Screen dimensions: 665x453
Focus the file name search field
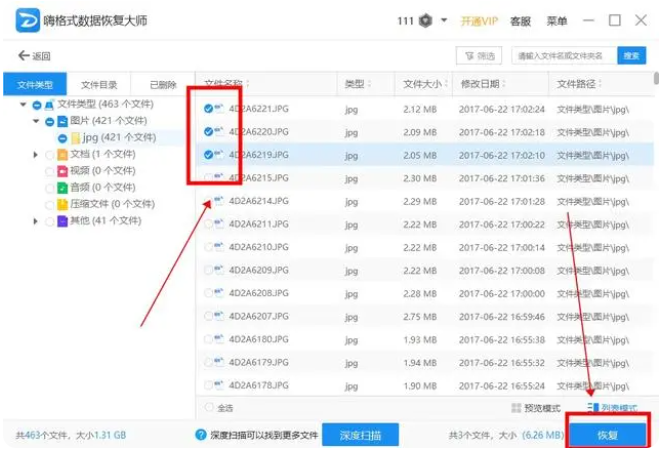564,56
